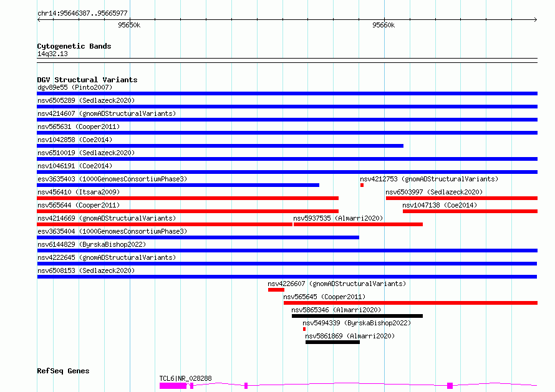This screenshot has width=555, height=392.
Task: Click the tiny red marker of nsv5494339
Action: [304, 329]
